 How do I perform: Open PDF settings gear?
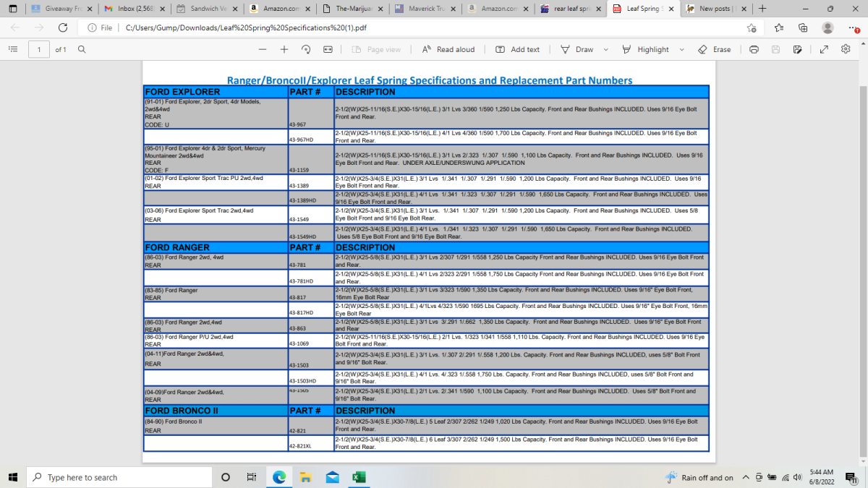click(846, 49)
